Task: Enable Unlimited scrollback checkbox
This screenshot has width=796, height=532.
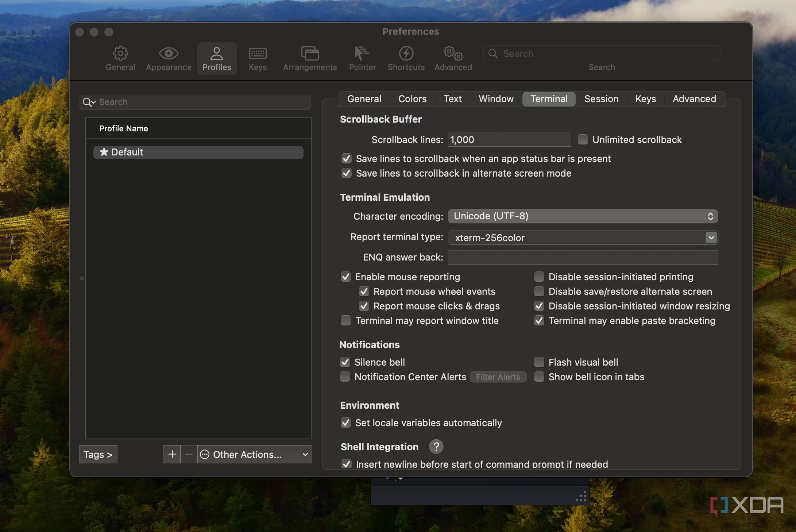Action: pos(583,139)
